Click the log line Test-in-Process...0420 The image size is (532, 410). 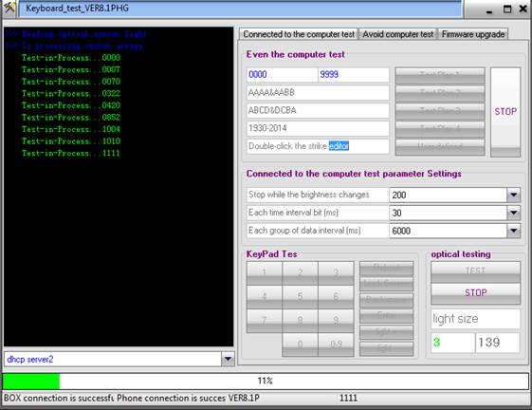click(71, 105)
